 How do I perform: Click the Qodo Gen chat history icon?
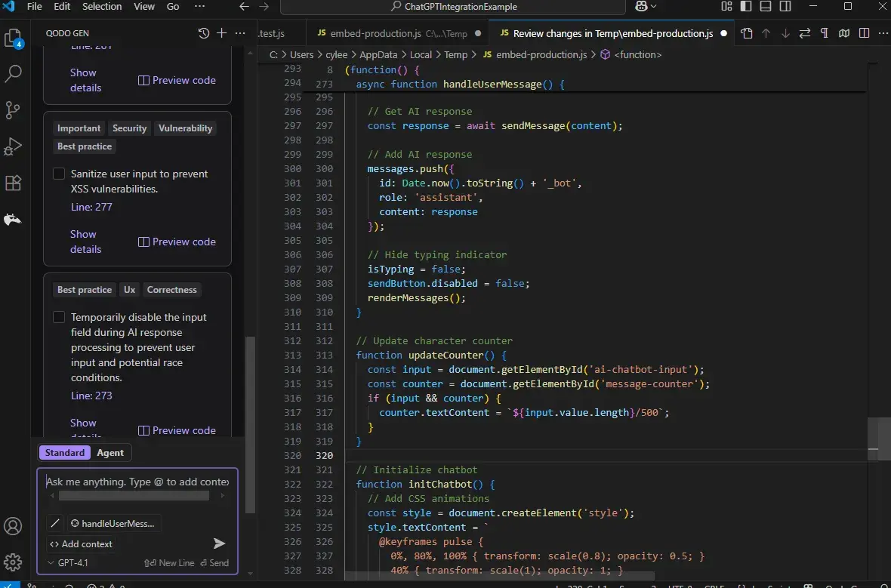203,33
